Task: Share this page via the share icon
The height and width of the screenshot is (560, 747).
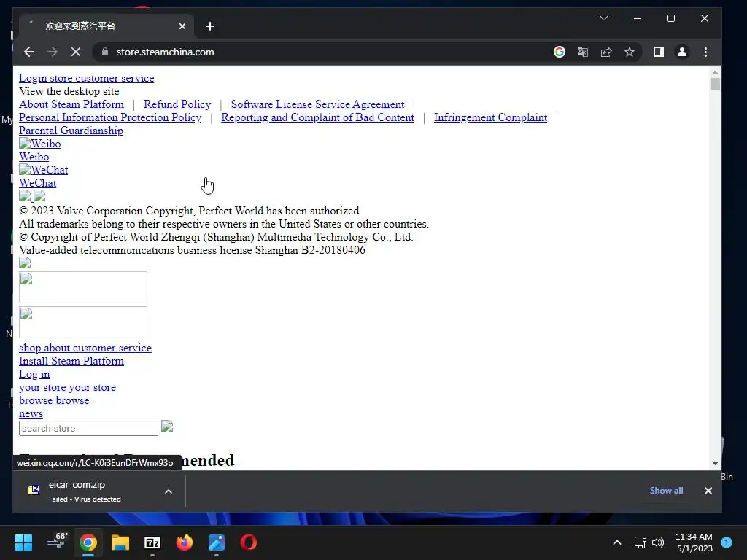Action: click(x=606, y=52)
